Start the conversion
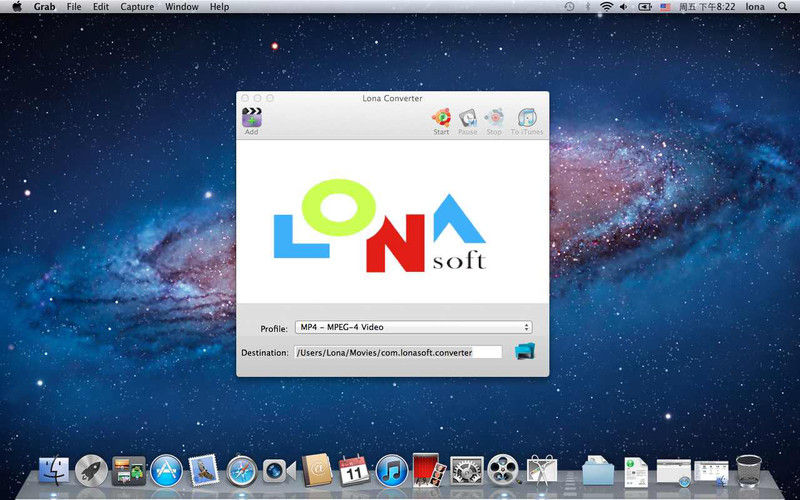This screenshot has width=800, height=500. 441,118
